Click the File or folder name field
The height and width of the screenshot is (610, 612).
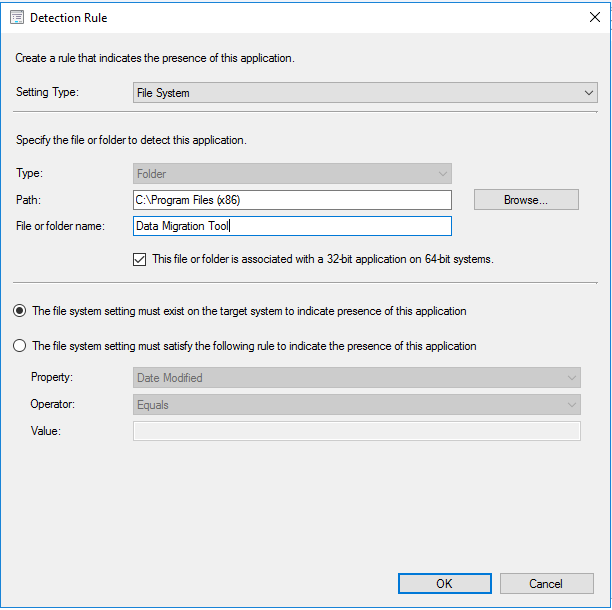(x=292, y=226)
